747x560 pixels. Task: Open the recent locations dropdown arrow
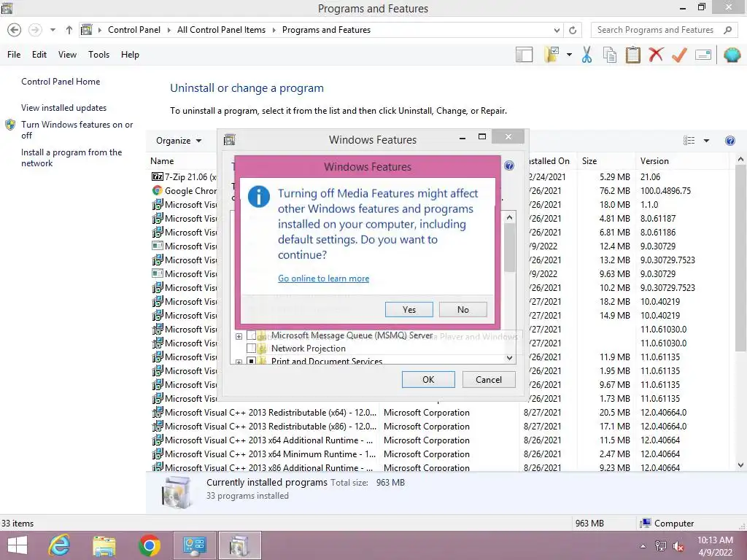point(53,30)
